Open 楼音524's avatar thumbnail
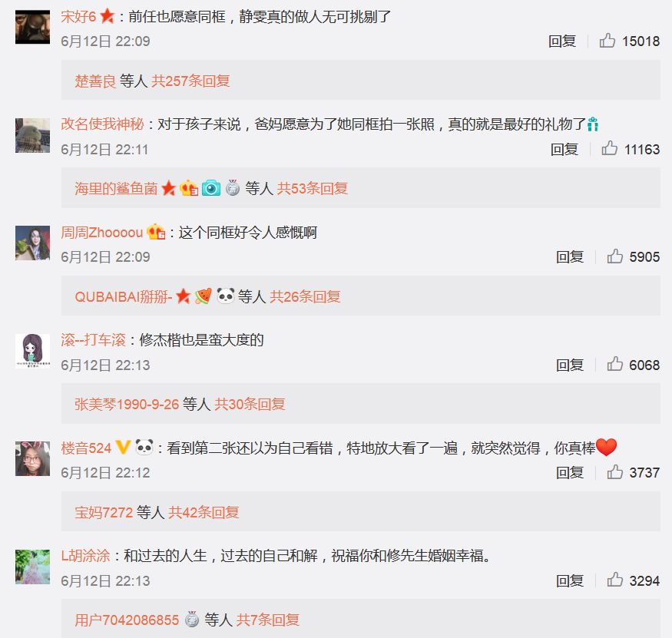 click(32, 458)
